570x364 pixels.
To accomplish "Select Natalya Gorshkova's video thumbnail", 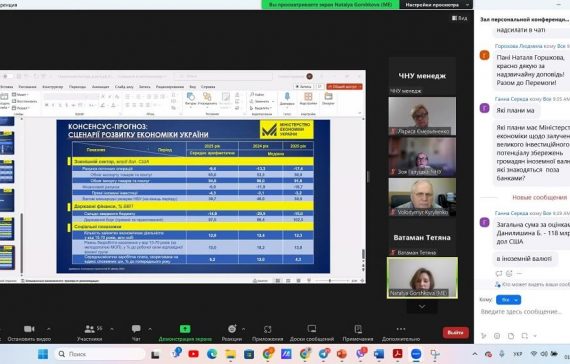I will [x=422, y=278].
